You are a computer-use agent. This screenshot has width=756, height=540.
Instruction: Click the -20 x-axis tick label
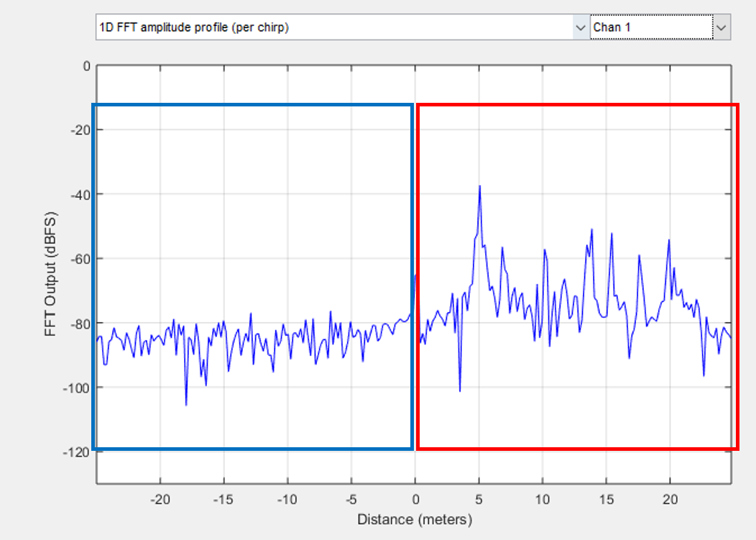tap(160, 500)
